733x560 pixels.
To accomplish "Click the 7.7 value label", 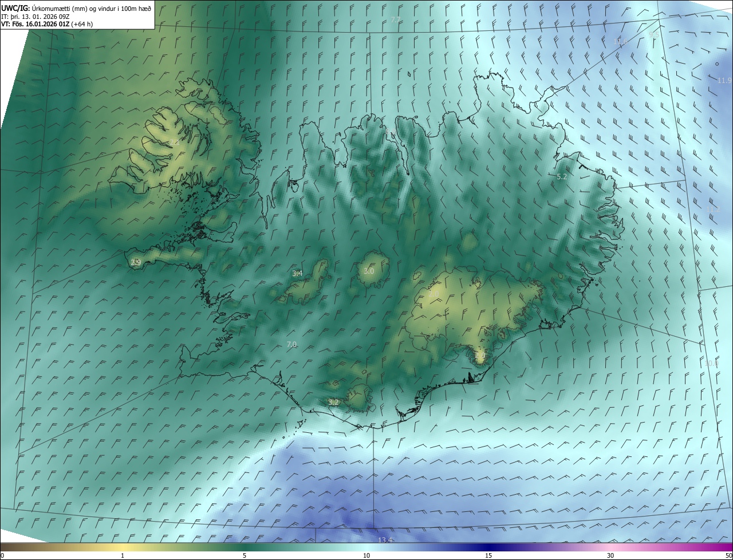I will (x=395, y=20).
